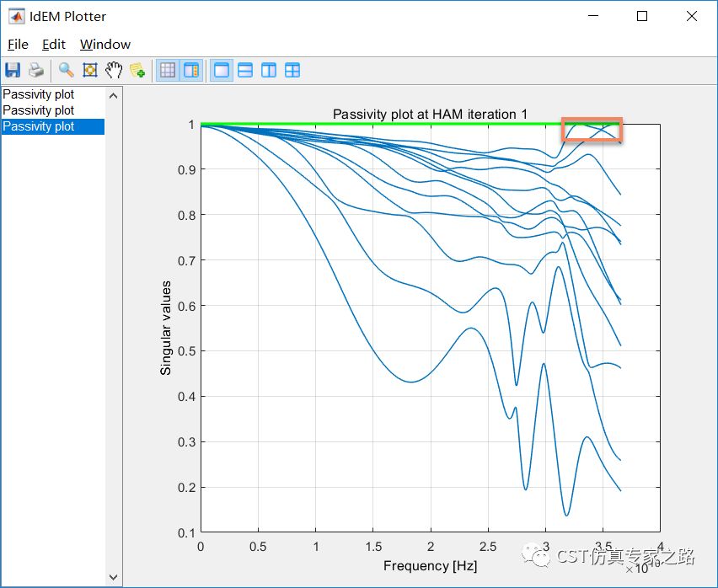Toggle the legend panel button
Image resolution: width=718 pixels, height=588 pixels.
click(191, 70)
